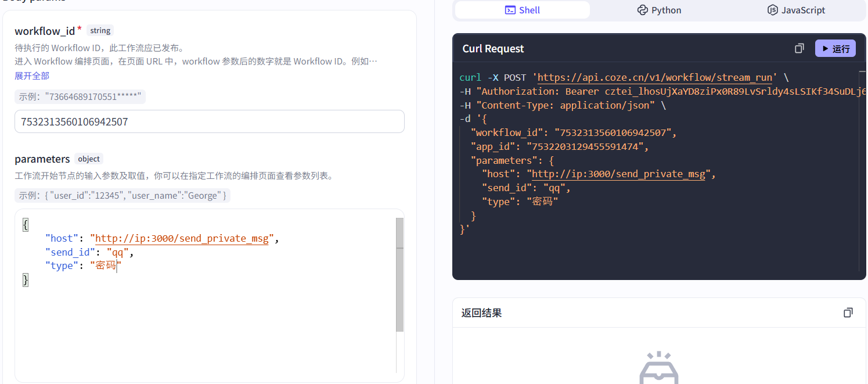Click the workflow_id example value
This screenshot has height=384, width=868.
[80, 97]
